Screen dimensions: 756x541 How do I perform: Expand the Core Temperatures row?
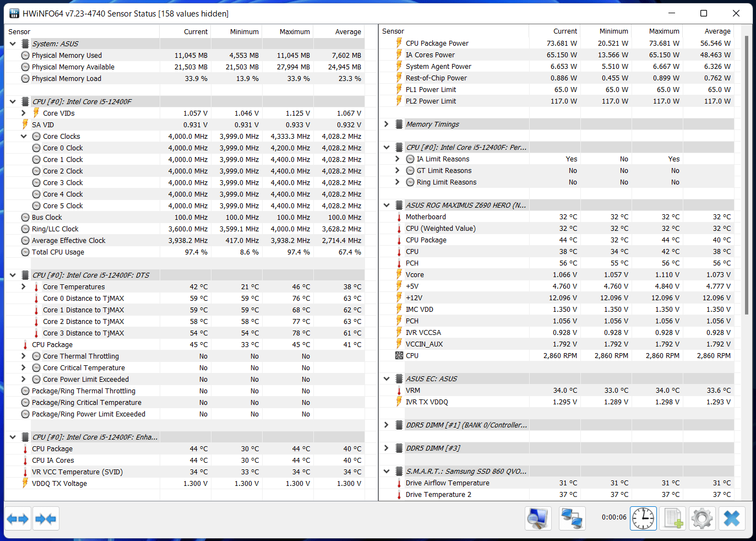23,286
